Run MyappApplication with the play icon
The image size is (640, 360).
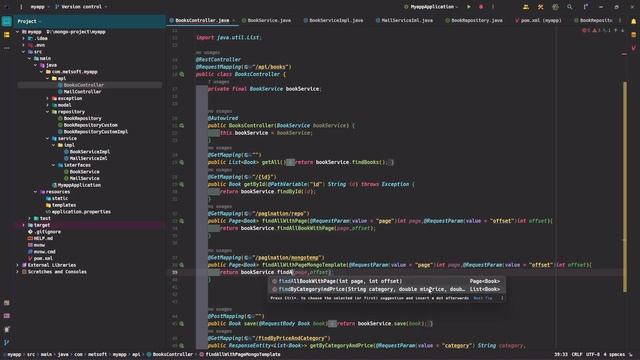coord(469,7)
